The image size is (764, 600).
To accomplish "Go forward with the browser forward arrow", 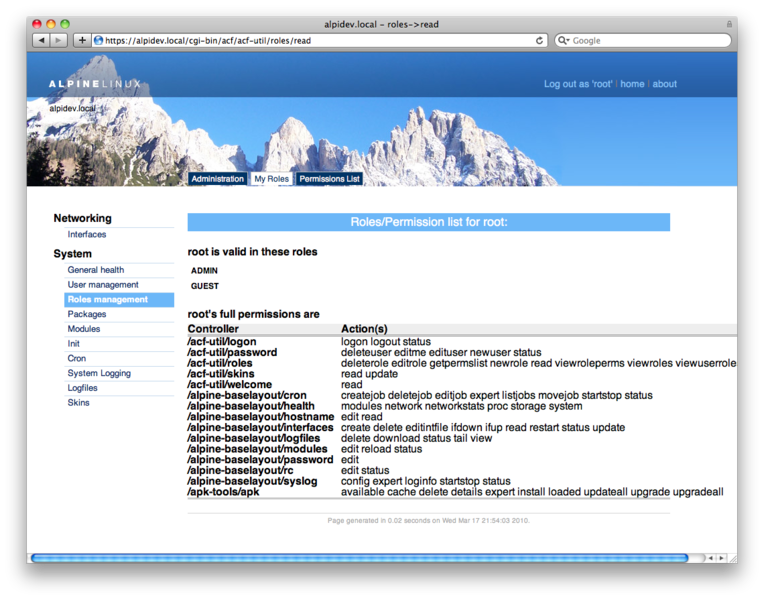I will tap(58, 40).
